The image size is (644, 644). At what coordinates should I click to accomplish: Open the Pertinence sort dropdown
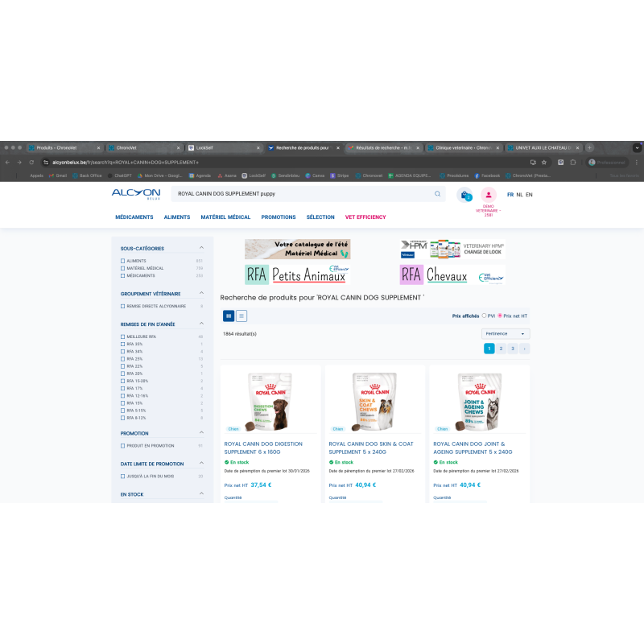pos(506,333)
